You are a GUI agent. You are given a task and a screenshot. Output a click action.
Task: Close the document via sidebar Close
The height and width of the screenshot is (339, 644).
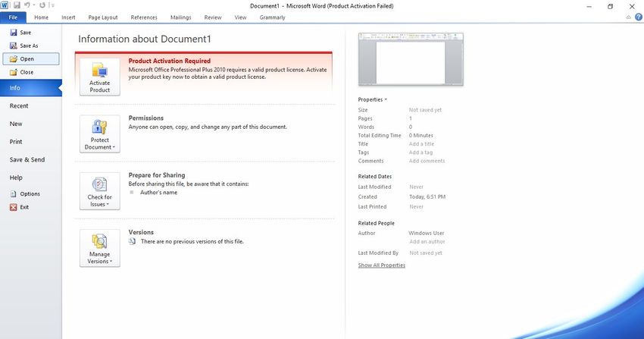27,72
